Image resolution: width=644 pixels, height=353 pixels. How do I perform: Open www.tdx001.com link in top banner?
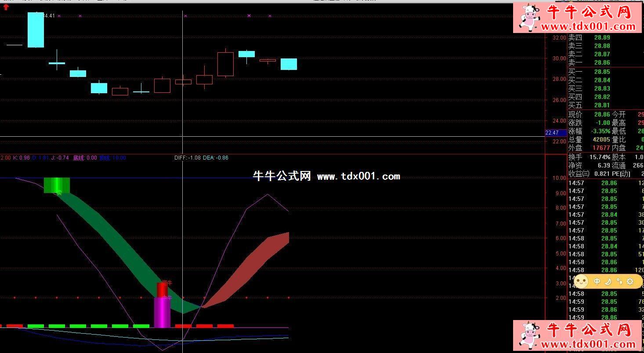[x=588, y=27]
